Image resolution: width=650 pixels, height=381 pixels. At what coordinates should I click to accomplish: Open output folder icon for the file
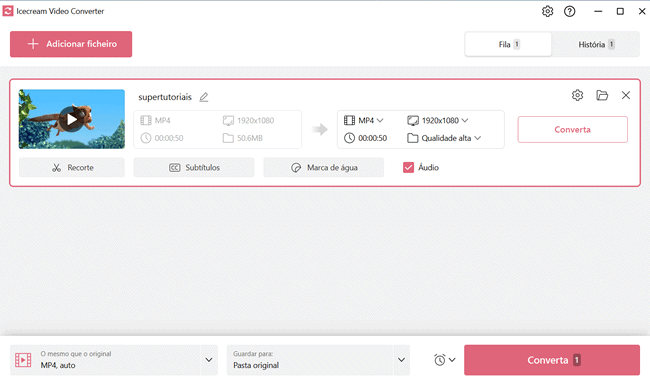pos(602,95)
